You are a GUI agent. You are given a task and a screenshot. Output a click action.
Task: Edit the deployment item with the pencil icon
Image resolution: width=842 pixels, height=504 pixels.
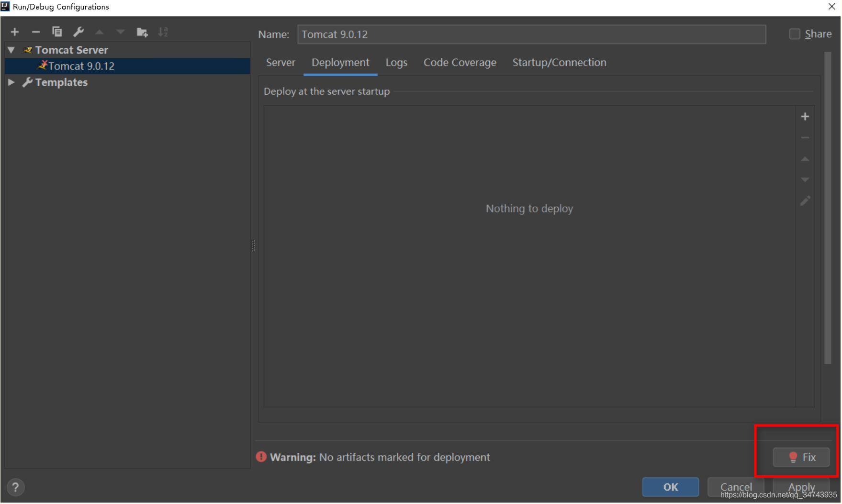tap(805, 201)
